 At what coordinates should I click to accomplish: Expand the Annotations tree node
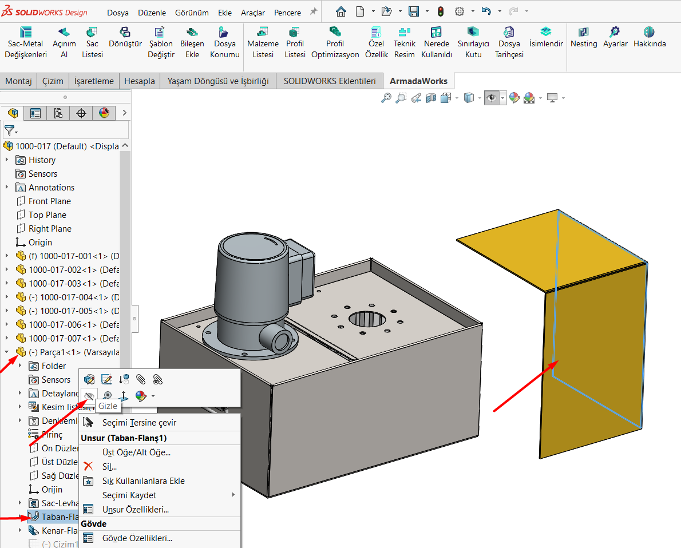(x=8, y=187)
